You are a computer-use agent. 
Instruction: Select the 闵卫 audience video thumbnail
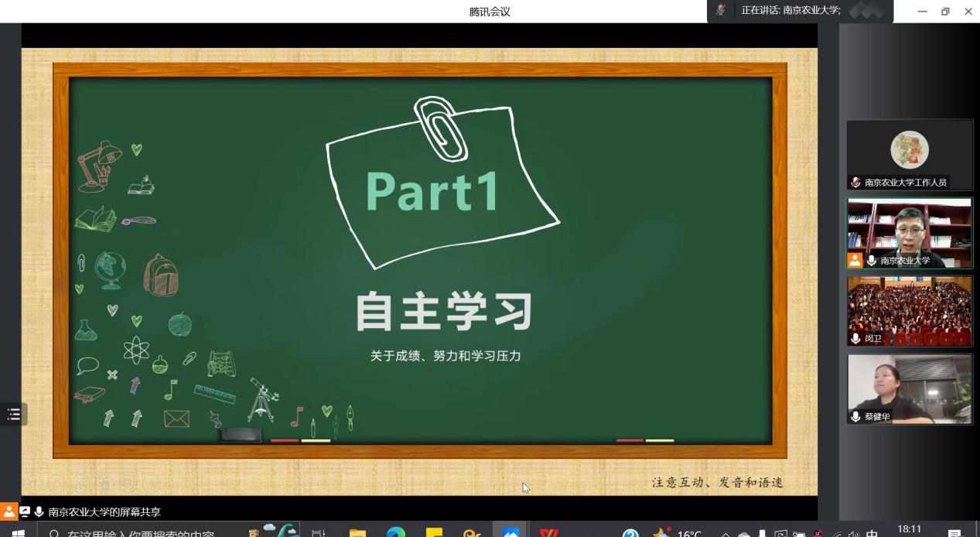click(x=909, y=306)
